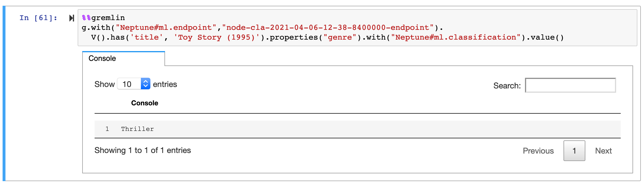644x186 pixels.
Task: Sort by the Console column header
Action: (145, 103)
